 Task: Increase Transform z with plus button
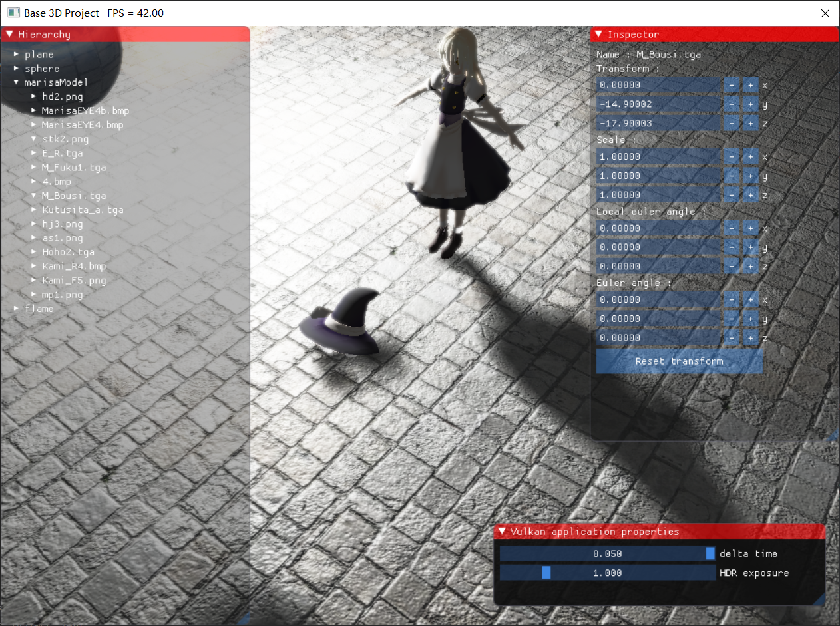tap(750, 124)
